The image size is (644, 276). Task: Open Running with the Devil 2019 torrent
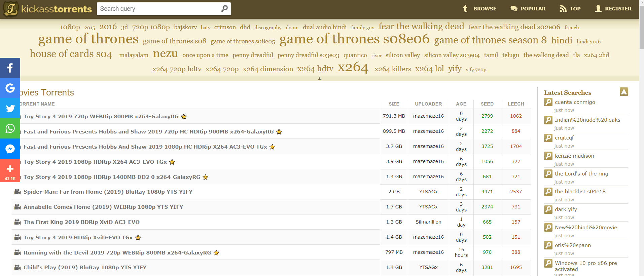pos(117,252)
